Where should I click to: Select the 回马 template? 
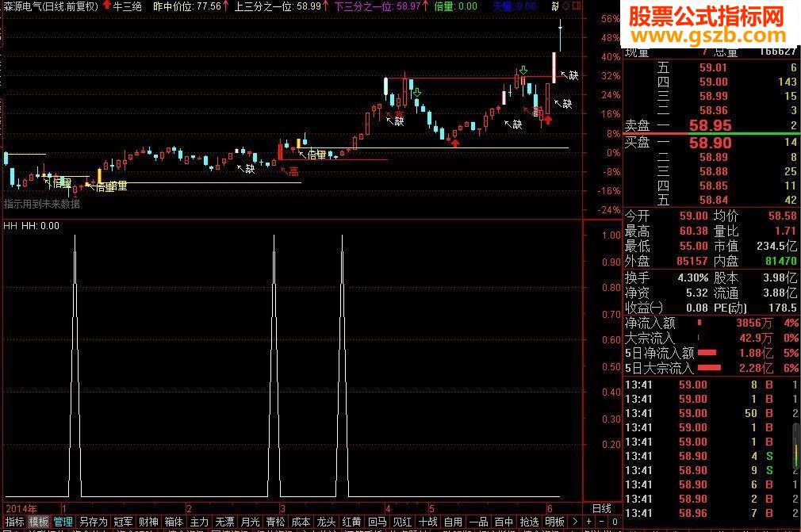point(377,522)
